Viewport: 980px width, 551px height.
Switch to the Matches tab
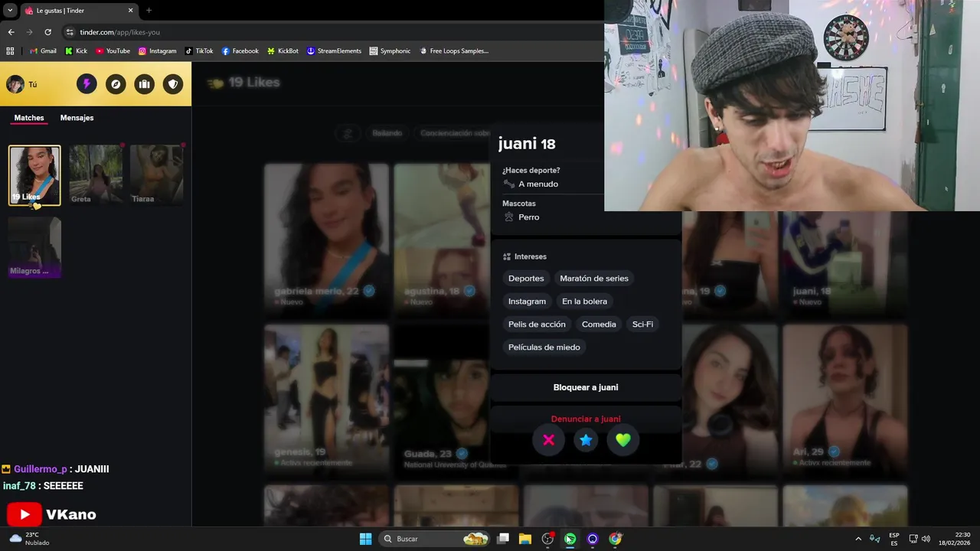[x=29, y=118]
